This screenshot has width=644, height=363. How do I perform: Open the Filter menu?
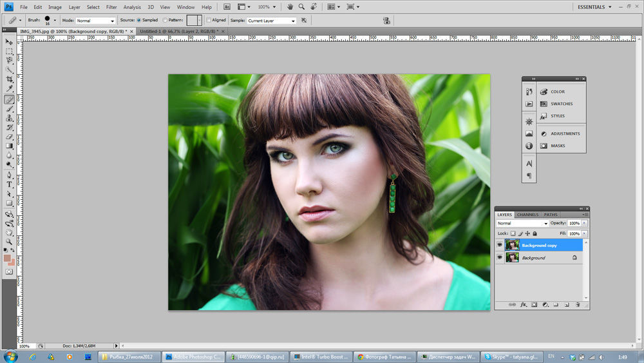111,7
